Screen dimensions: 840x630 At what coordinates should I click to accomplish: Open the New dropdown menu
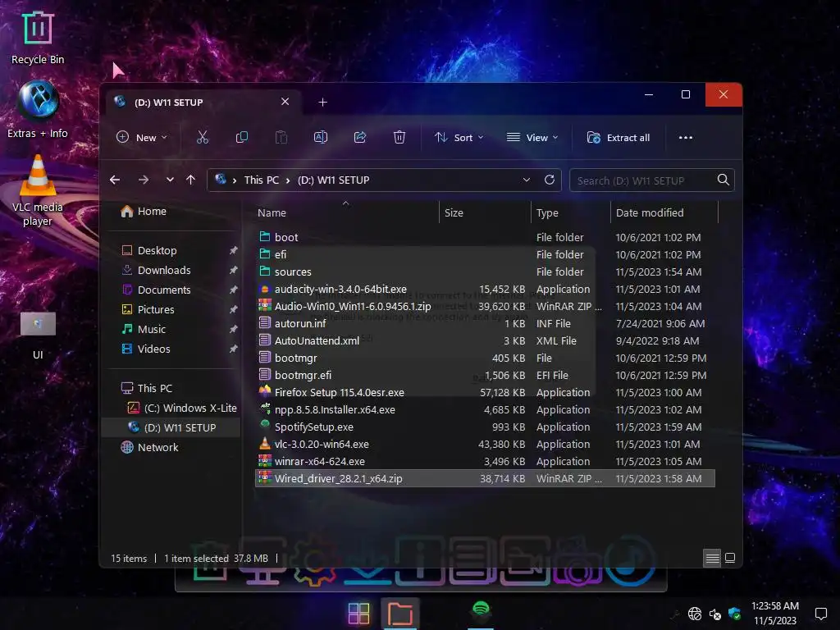pos(142,138)
